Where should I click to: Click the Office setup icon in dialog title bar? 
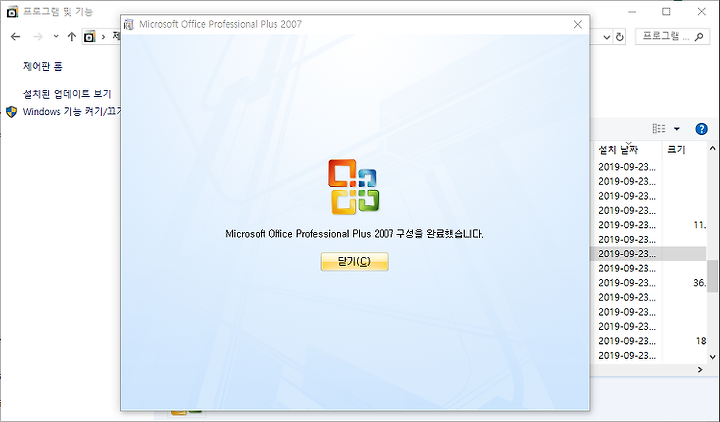point(129,24)
